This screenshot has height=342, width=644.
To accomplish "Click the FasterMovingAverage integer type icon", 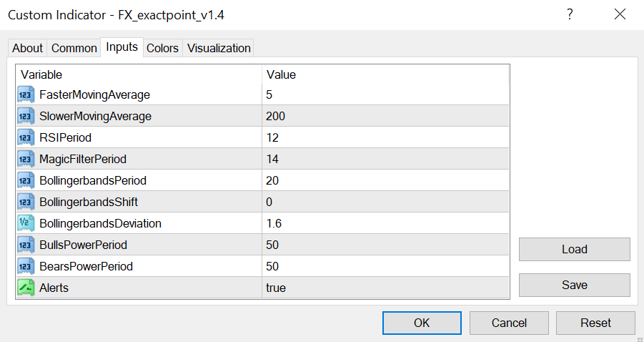I will point(26,94).
